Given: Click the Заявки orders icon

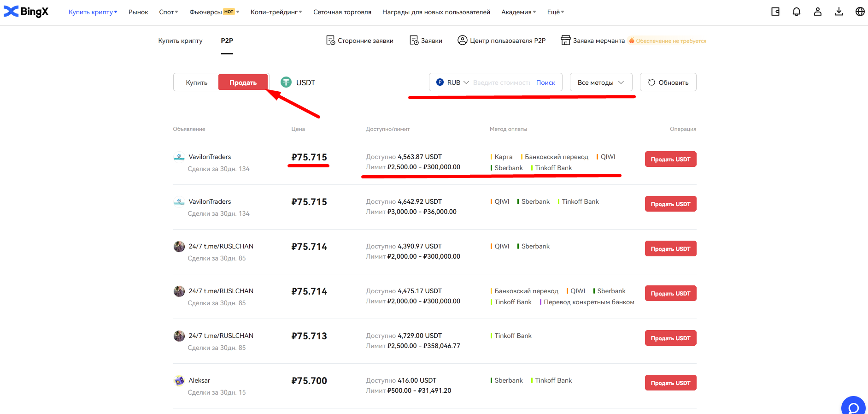Looking at the screenshot, I should tap(414, 41).
